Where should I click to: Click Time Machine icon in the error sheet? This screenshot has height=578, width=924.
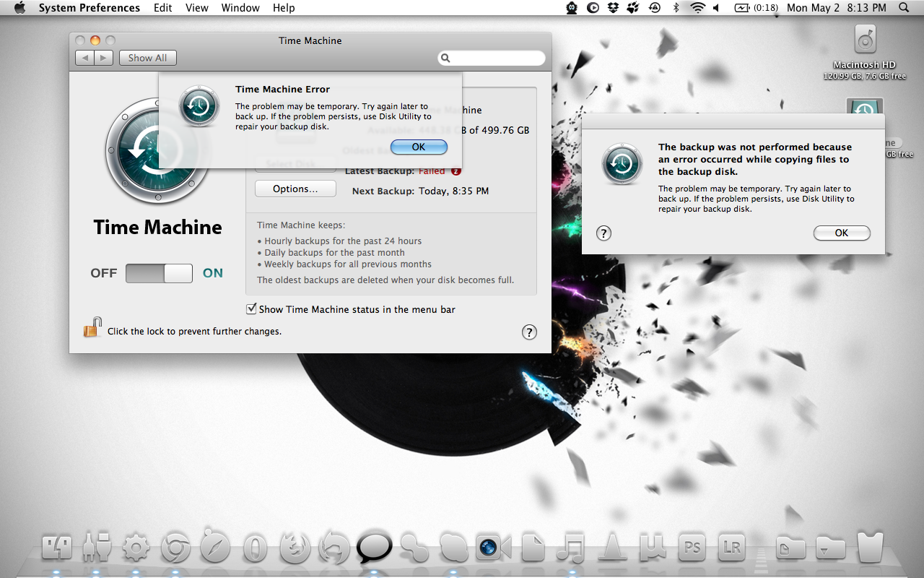[x=199, y=106]
